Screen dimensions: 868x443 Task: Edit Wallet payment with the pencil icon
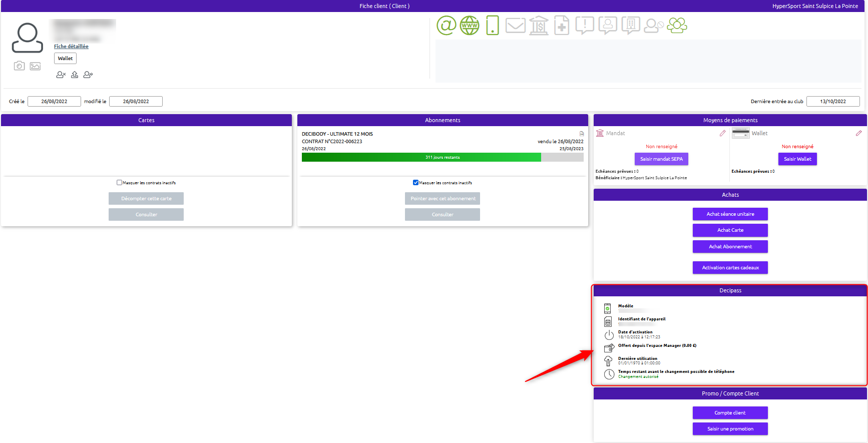point(858,133)
